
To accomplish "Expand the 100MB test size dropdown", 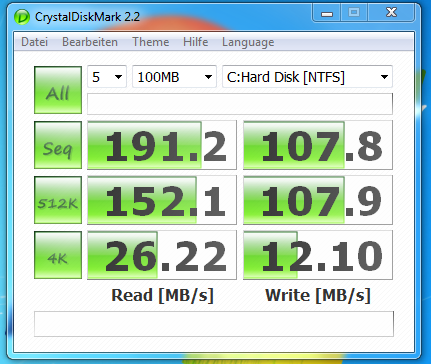I will pos(174,77).
